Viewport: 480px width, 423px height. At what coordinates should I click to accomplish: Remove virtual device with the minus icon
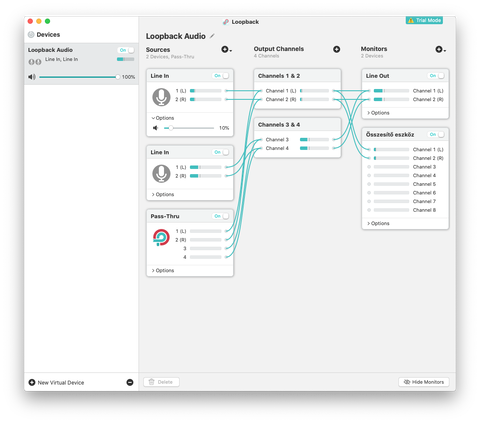(130, 382)
